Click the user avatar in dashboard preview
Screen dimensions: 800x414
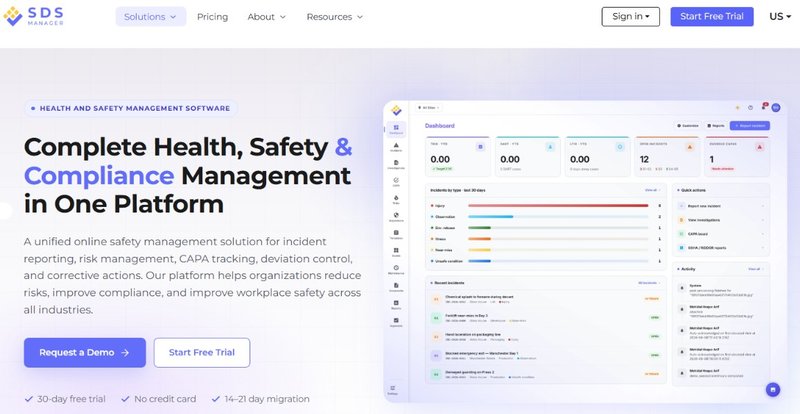pos(776,107)
